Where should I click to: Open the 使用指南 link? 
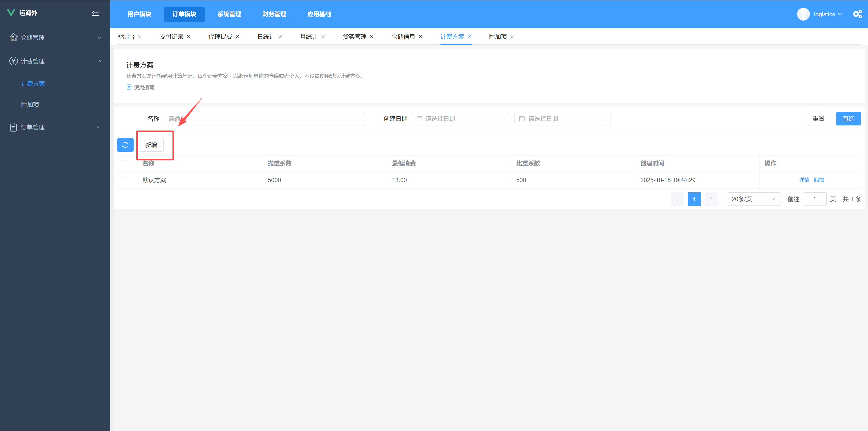[x=144, y=87]
